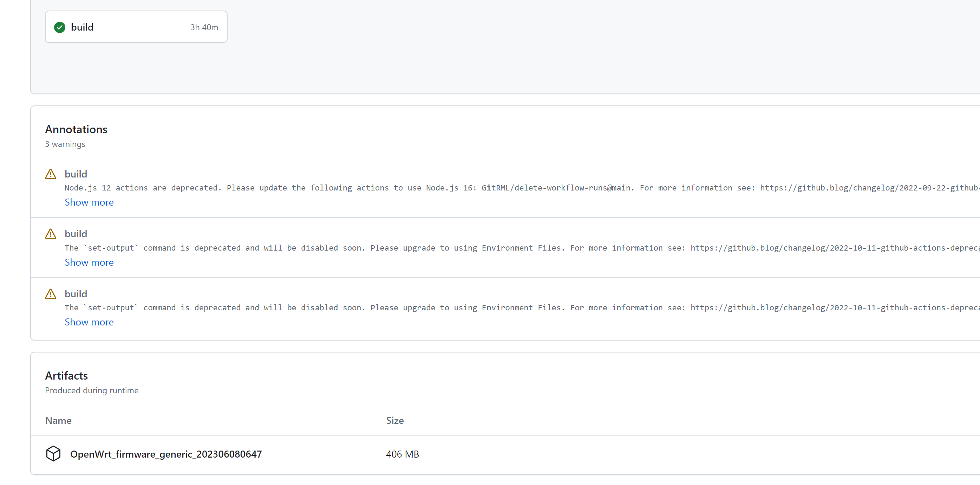980x485 pixels.
Task: Click the package icon beside OpenWrt artifact
Action: point(53,454)
